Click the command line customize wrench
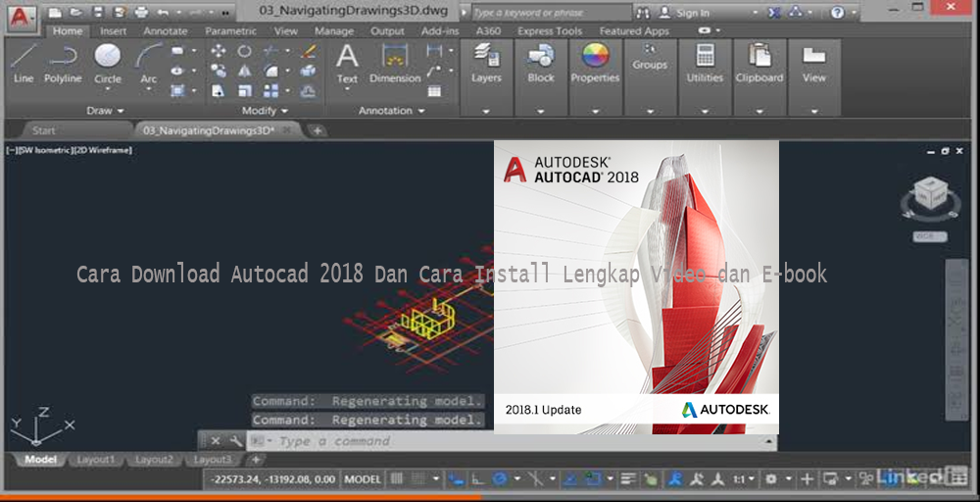980x502 pixels. pyautogui.click(x=235, y=441)
